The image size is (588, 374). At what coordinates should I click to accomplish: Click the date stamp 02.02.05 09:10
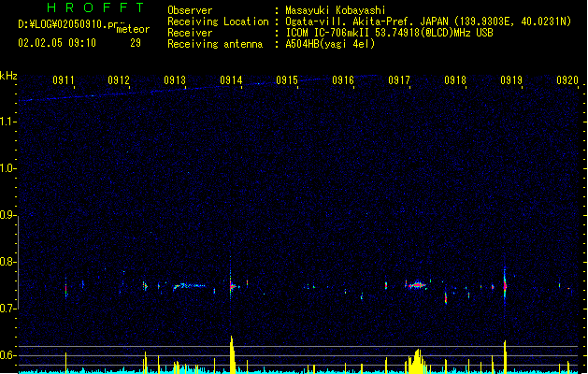pyautogui.click(x=57, y=43)
